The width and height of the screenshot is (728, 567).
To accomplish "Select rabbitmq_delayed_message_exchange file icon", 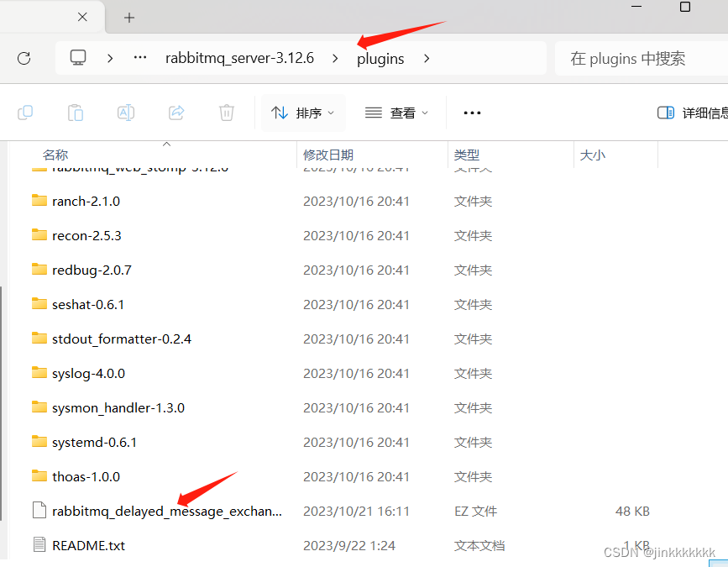I will click(x=39, y=510).
